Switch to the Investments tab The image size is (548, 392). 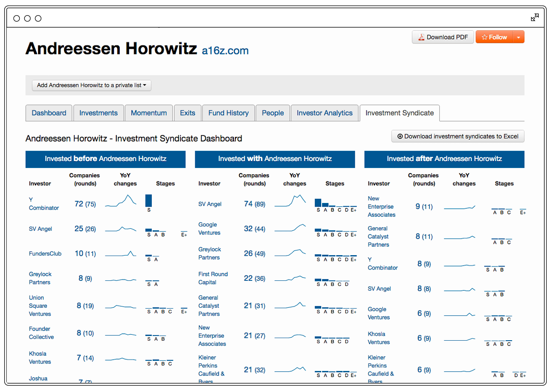(98, 113)
